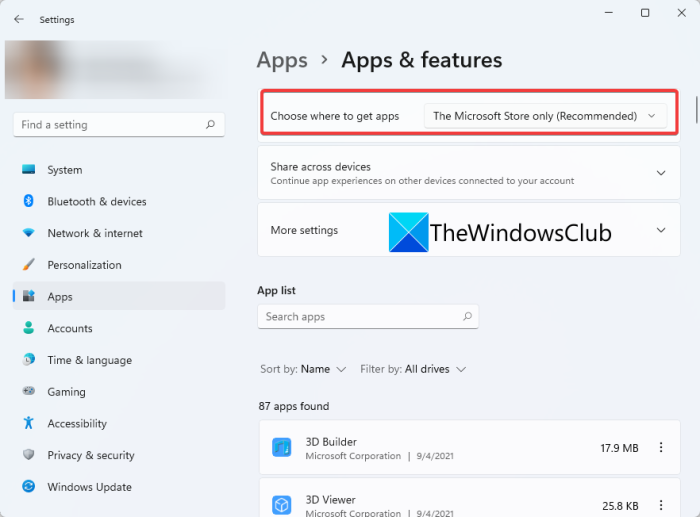Expand Share across devices section
The width and height of the screenshot is (700, 517).
tap(469, 173)
